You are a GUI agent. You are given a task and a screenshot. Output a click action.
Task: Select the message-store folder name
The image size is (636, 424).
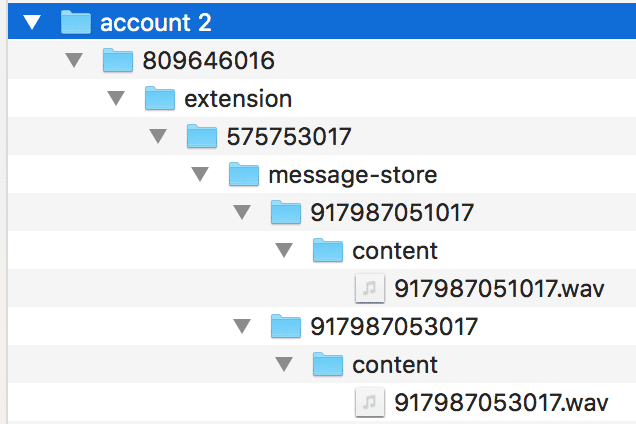tap(353, 175)
